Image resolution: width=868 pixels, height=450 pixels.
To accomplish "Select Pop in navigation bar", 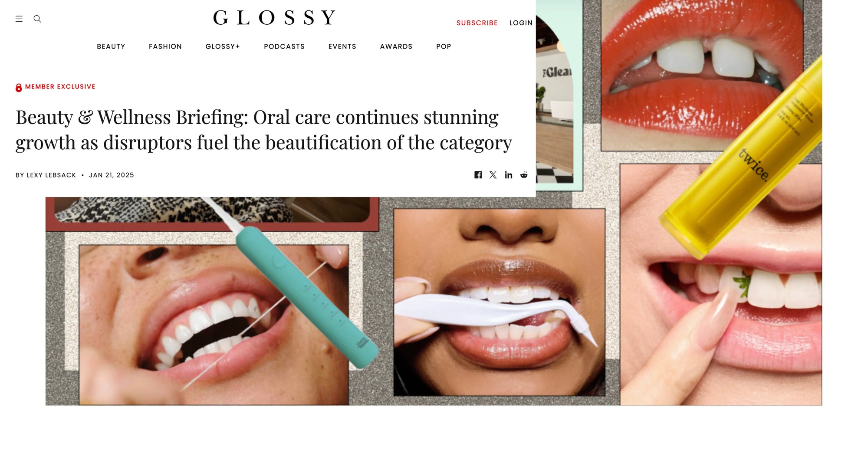I will click(x=444, y=46).
